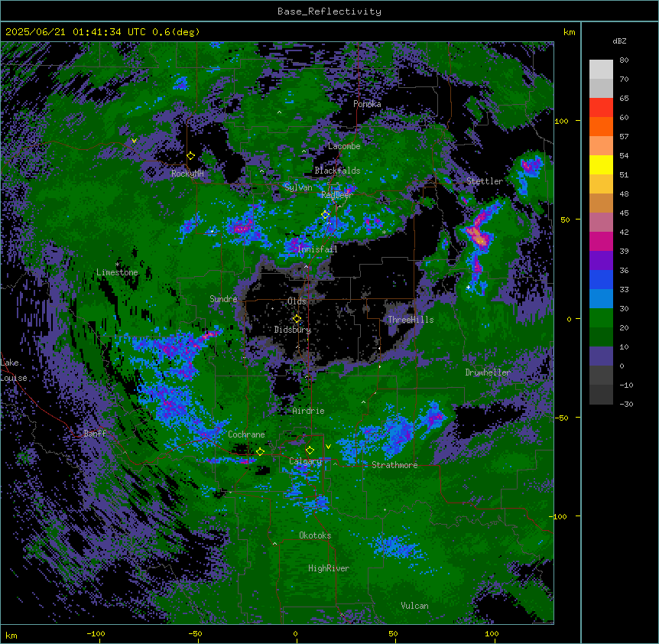Select the Blackfalds city label
The width and height of the screenshot is (659, 644).
click(x=337, y=171)
